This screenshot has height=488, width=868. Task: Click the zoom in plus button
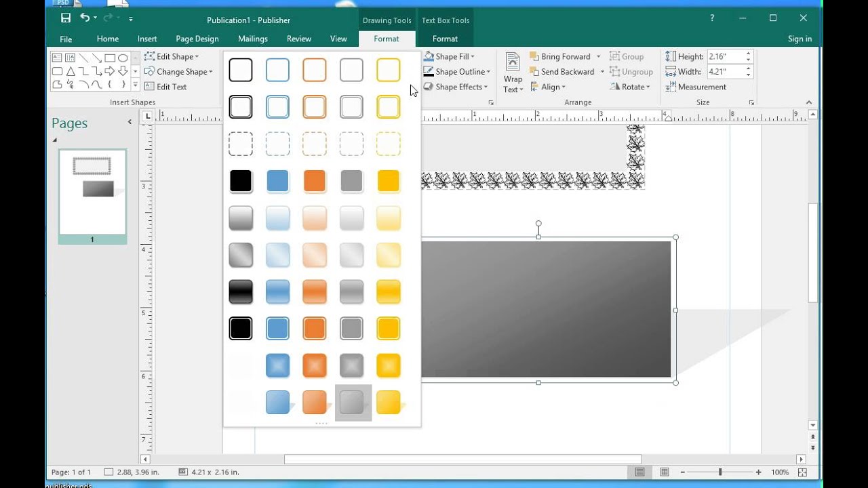(x=758, y=472)
